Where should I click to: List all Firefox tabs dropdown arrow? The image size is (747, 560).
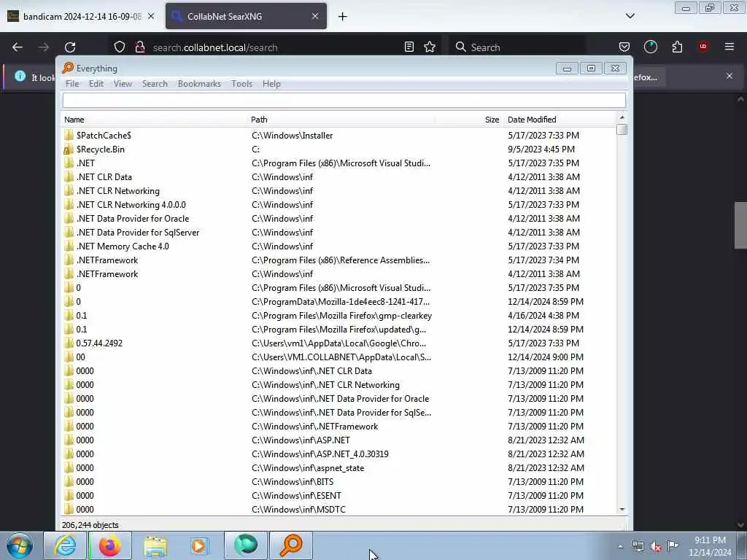click(630, 16)
